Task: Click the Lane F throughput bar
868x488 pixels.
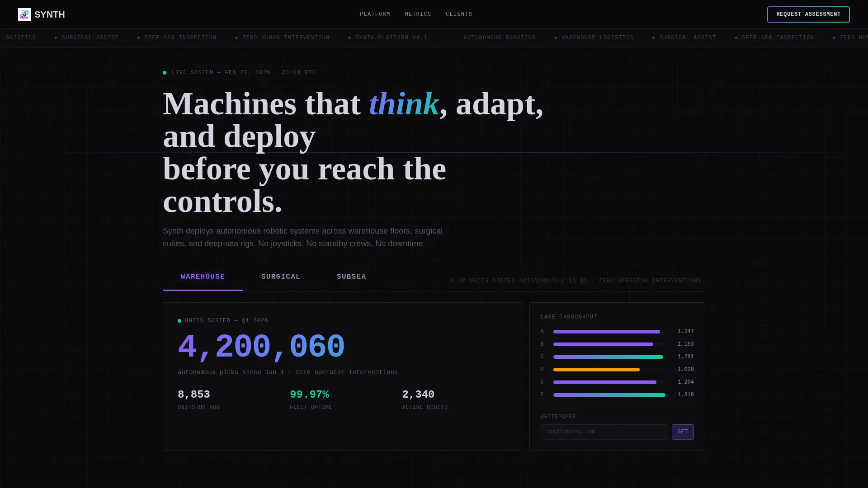Action: (x=609, y=395)
